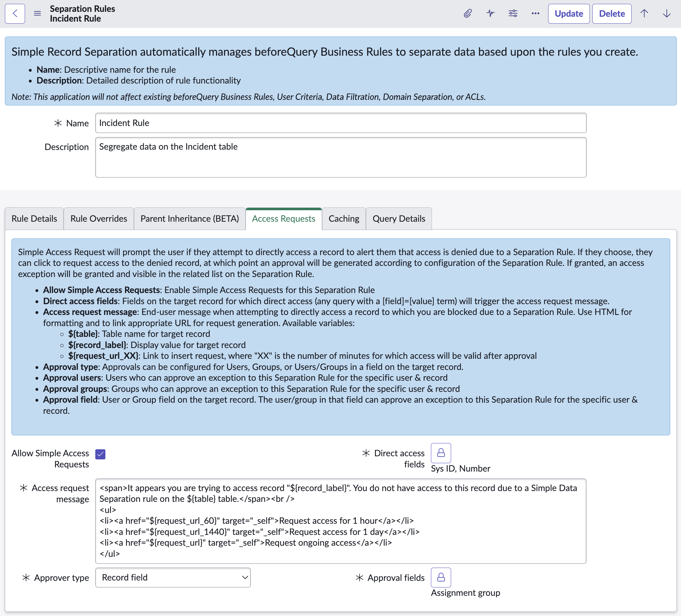Open the more options ellipsis menu
The width and height of the screenshot is (681, 616).
point(536,14)
